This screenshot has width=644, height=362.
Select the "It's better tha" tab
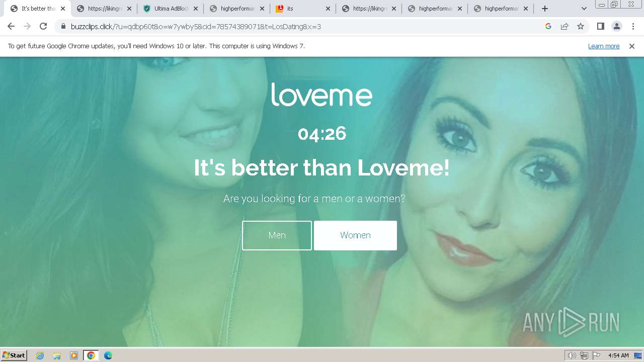coord(38,9)
